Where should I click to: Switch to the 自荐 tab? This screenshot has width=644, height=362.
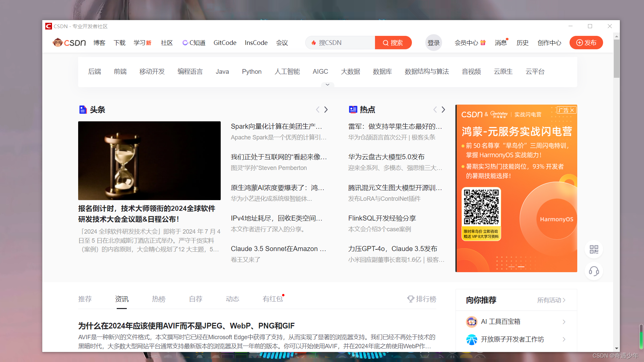196,299
